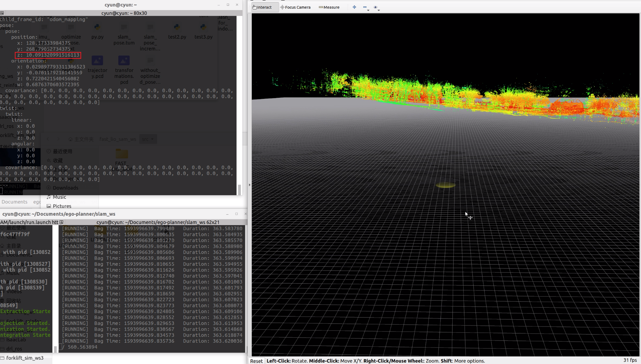The image size is (641, 364).
Task: Close the cyun@cyun: ~ terminal window
Action: tap(237, 5)
